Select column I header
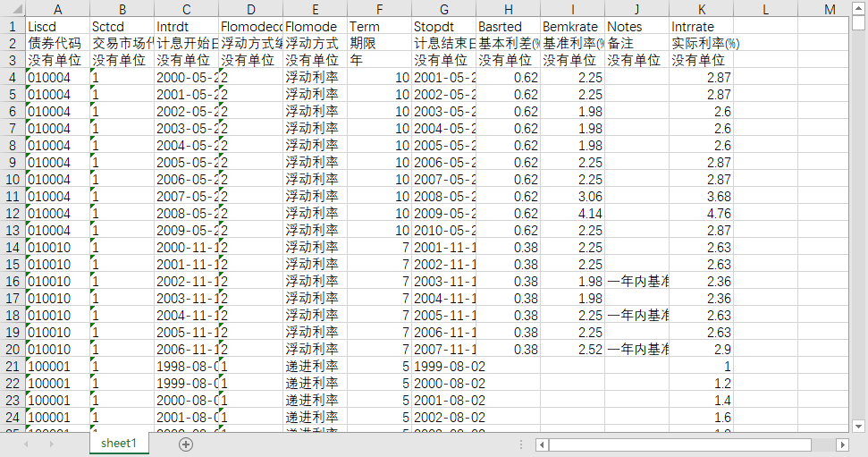The image size is (868, 457). click(x=572, y=10)
